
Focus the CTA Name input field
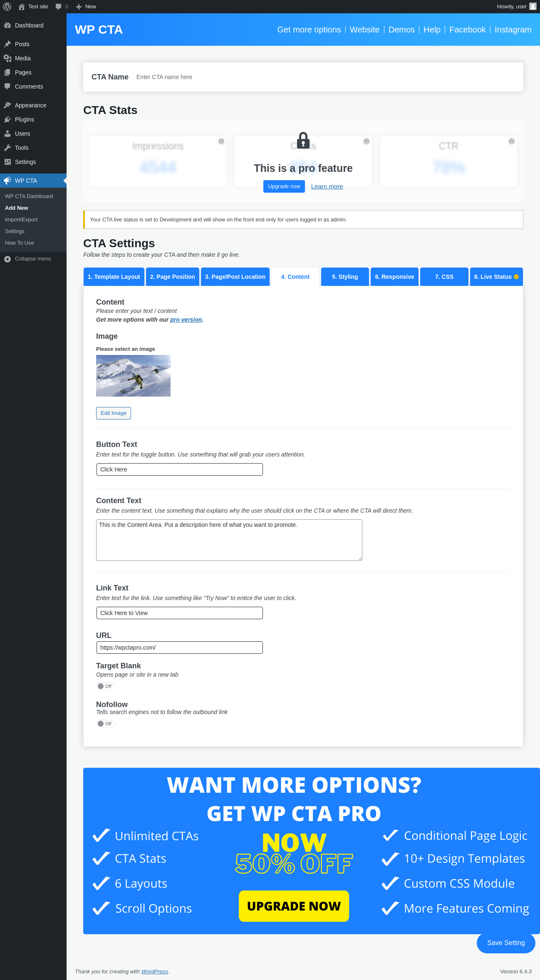pyautogui.click(x=324, y=77)
